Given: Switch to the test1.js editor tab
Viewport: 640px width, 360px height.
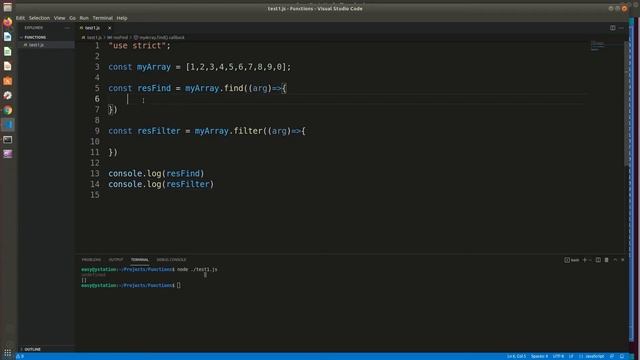Looking at the screenshot, I should 93,28.
